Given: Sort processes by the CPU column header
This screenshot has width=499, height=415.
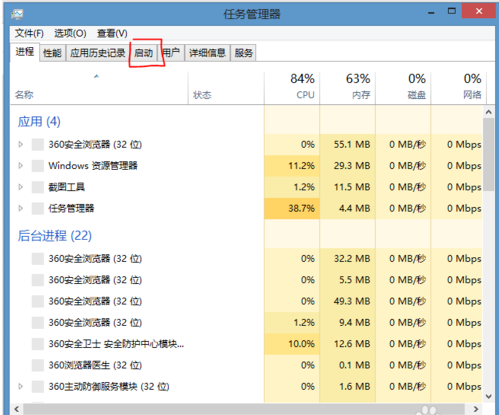Looking at the screenshot, I should (x=292, y=87).
